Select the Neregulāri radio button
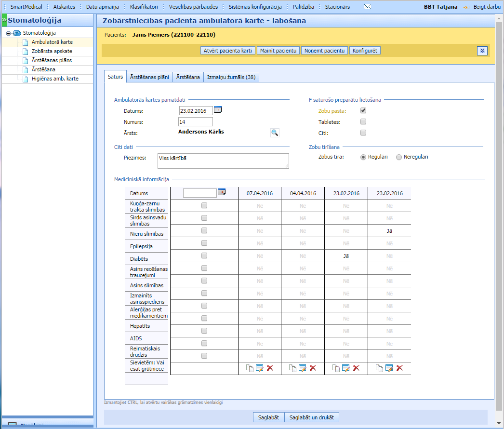The image size is (504, 429). pyautogui.click(x=398, y=157)
